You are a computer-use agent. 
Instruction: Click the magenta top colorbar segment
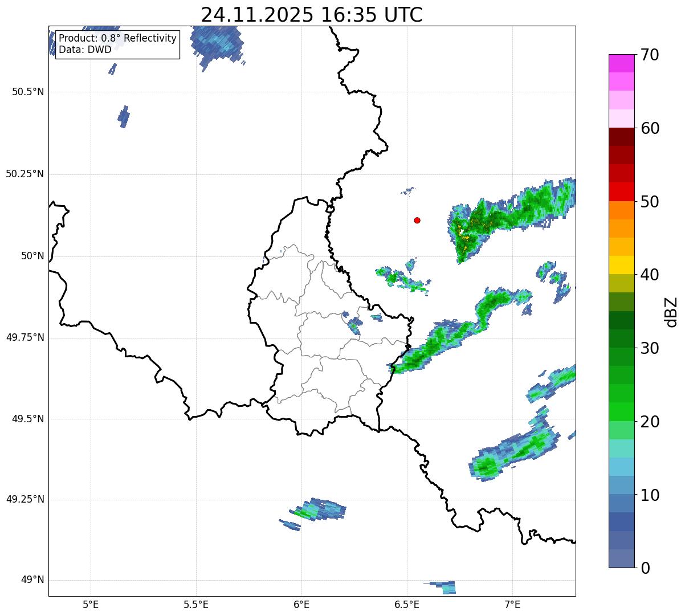click(622, 63)
